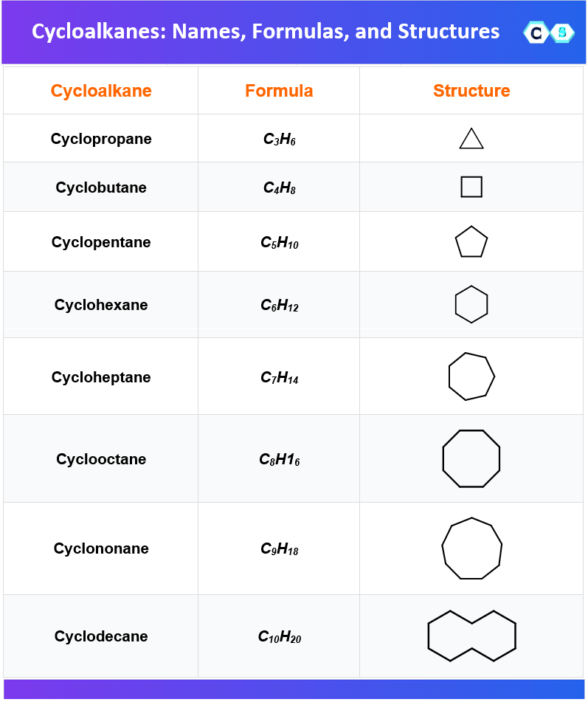Select the C4H8 formula text

pos(279,187)
